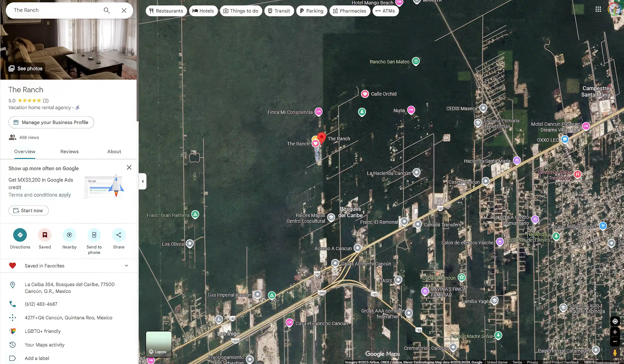Select the Overview tab

click(25, 151)
